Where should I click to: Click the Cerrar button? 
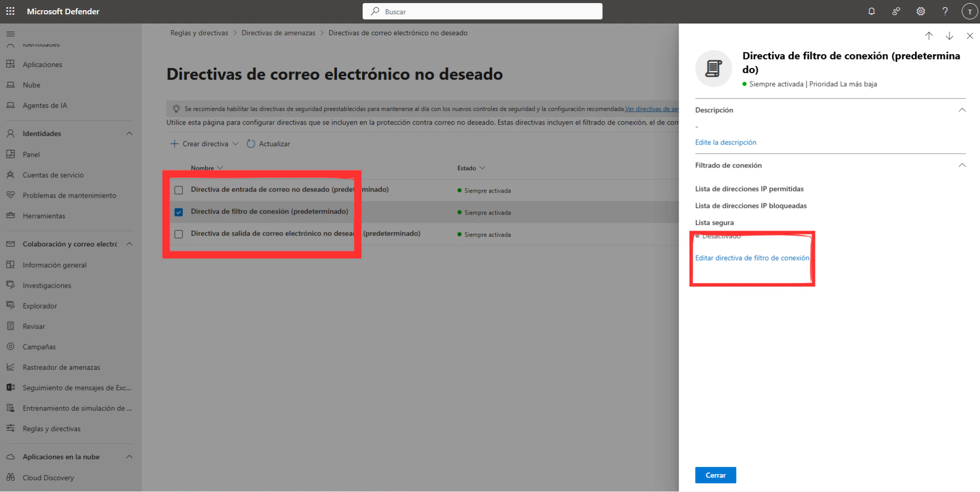coord(715,475)
